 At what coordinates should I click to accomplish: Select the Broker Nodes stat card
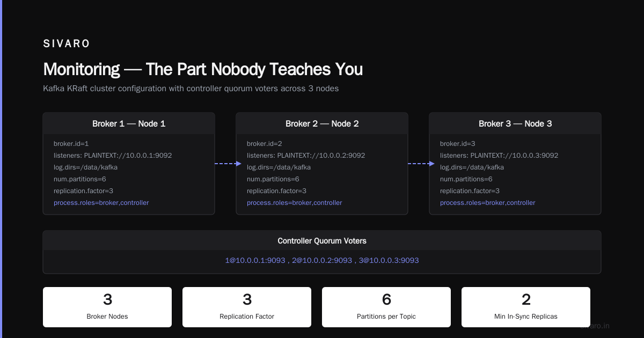tap(107, 307)
